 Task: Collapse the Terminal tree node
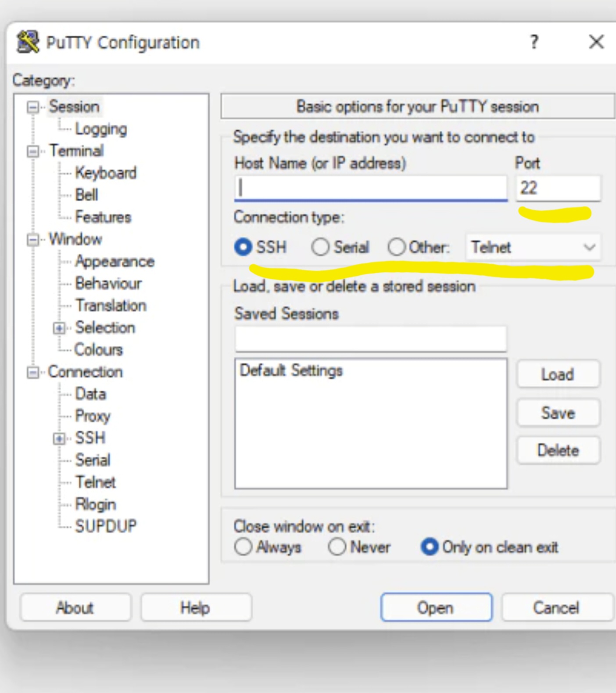click(x=33, y=151)
